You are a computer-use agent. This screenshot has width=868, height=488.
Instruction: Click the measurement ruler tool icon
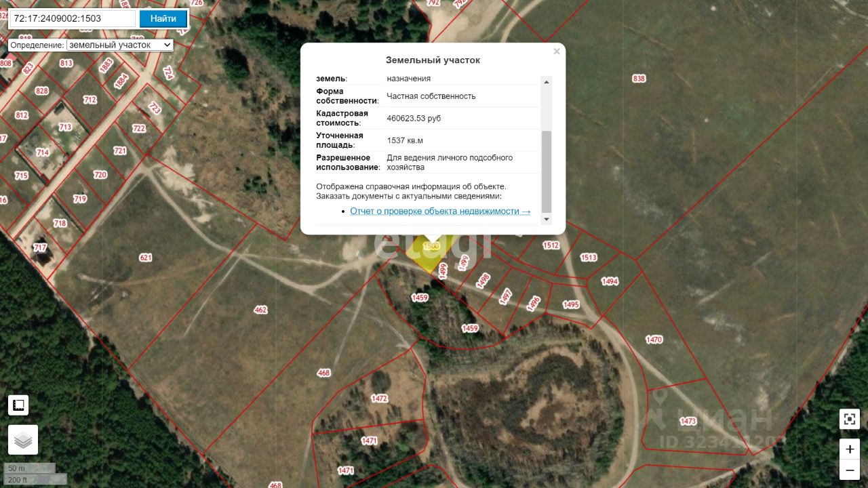[18, 405]
